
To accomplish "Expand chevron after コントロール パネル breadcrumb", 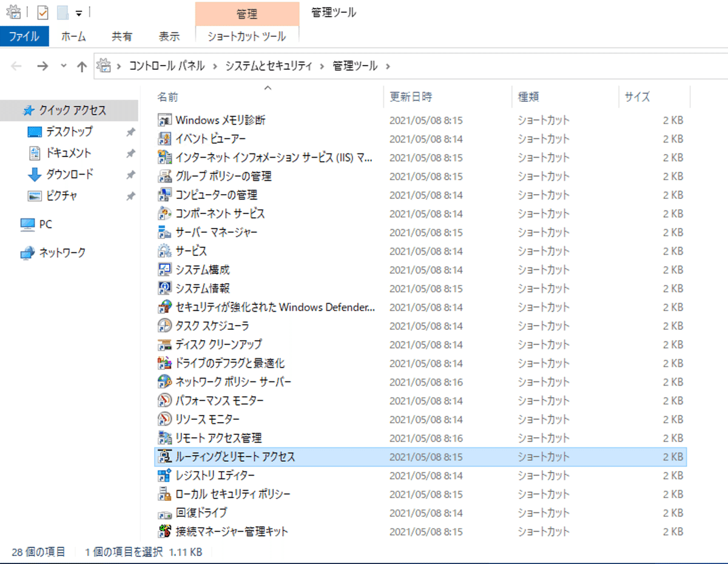I will 215,66.
